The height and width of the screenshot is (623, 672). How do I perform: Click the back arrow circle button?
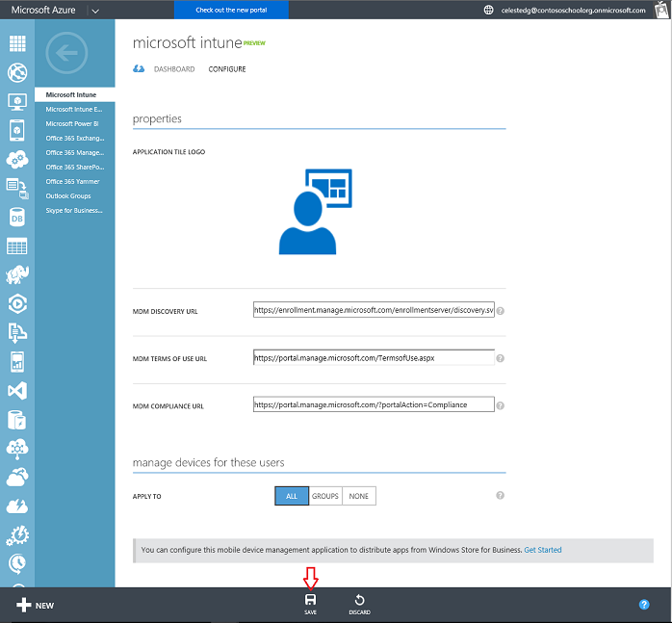pos(73,53)
